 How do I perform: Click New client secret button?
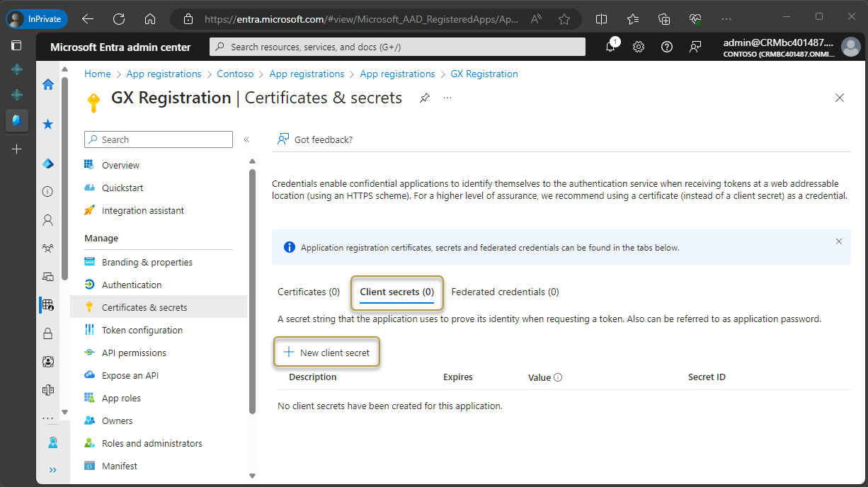327,353
